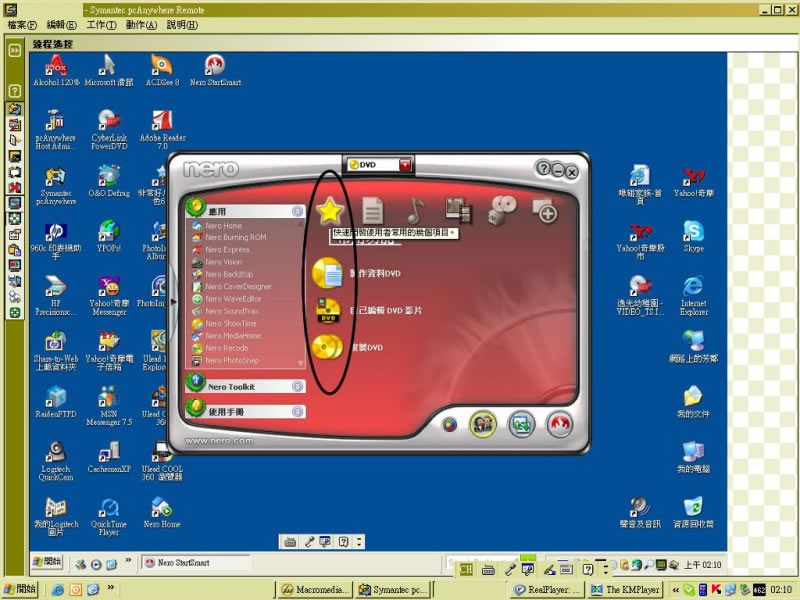The image size is (800, 600).
Task: Click the Skype desktop icon
Action: click(693, 237)
